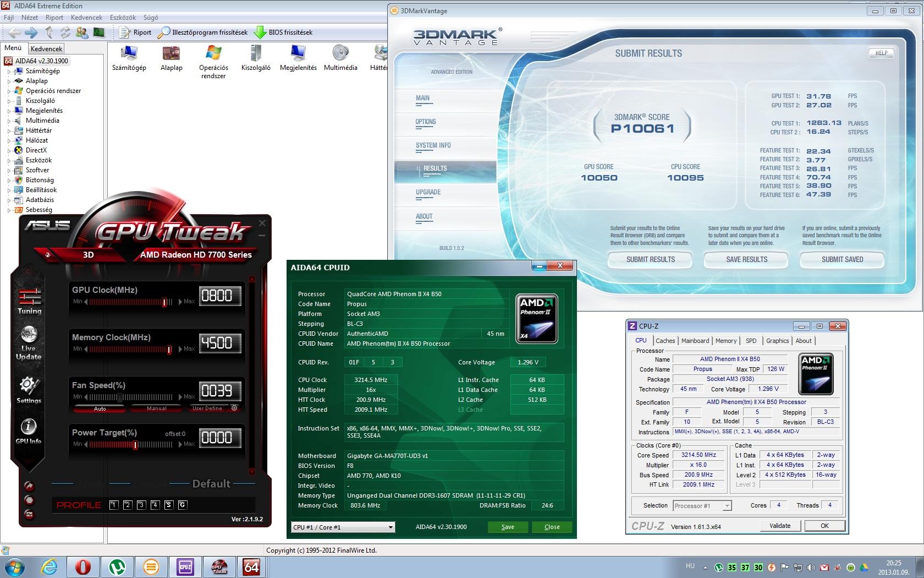Expand DirectX tree node

click(9, 150)
